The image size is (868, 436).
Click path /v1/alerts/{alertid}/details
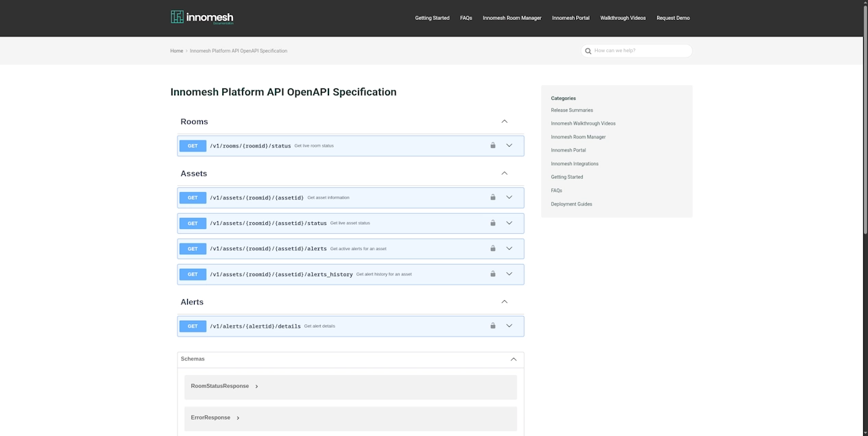pyautogui.click(x=255, y=326)
